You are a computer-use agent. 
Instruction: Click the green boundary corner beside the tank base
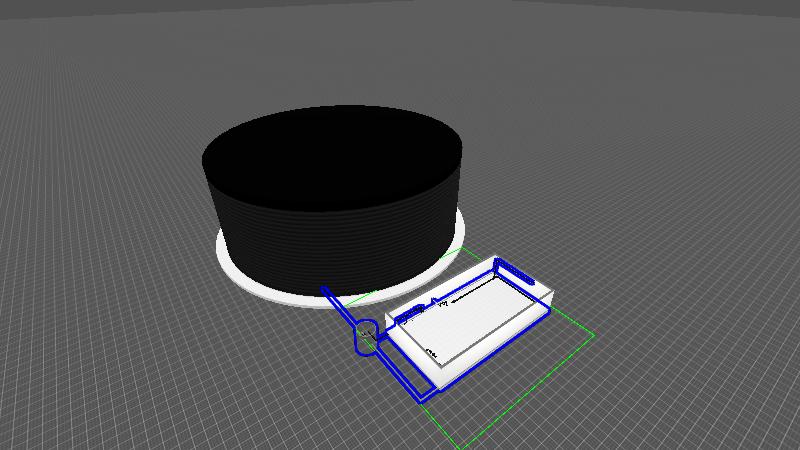click(465, 246)
